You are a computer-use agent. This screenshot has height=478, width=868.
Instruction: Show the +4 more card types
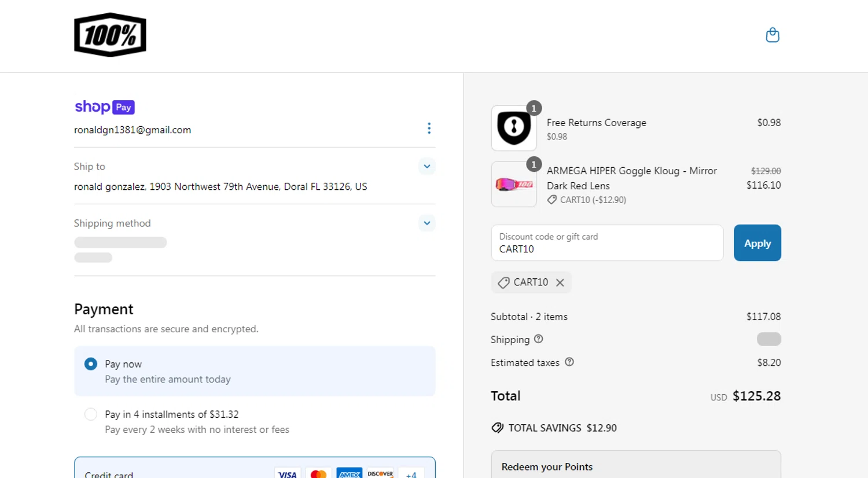[x=411, y=473]
